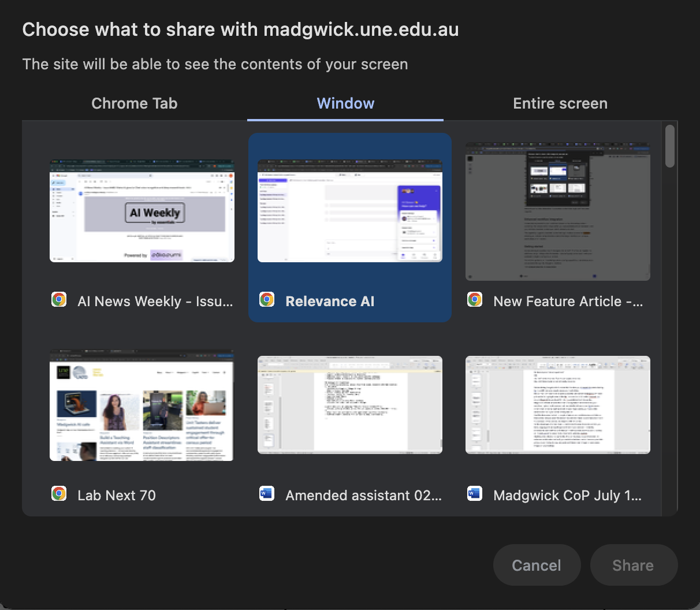Click the Amended assistant 02 label

pos(363,496)
